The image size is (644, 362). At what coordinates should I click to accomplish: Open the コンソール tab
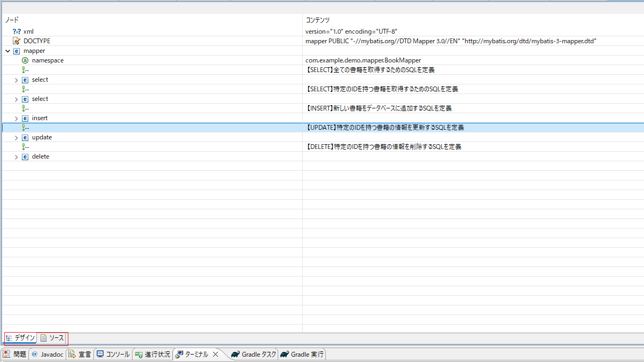point(113,354)
